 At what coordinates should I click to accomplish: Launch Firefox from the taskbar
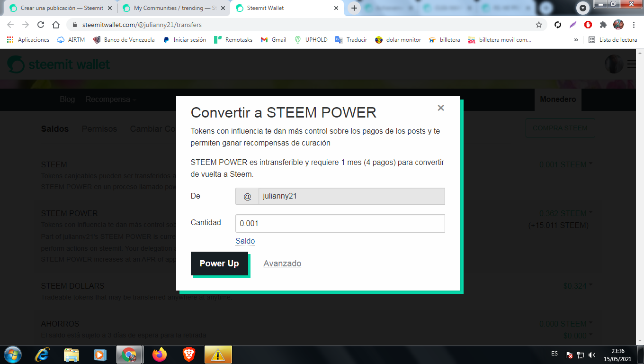[160, 355]
